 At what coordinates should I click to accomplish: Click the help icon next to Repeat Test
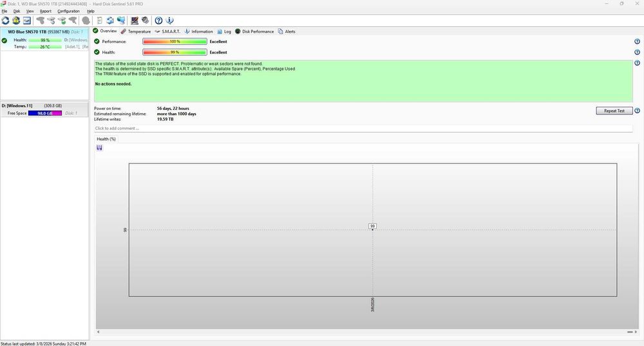[637, 111]
